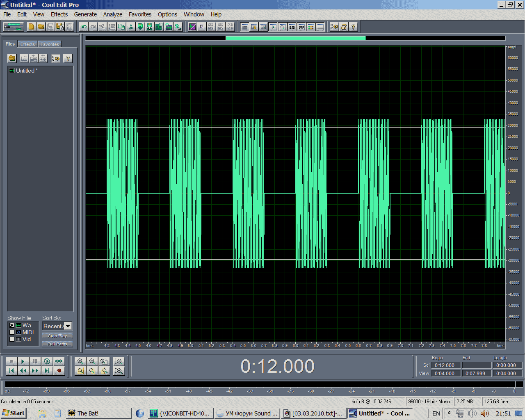Zoom to selection with yellow magnifier icon
Image resolution: width=525 pixels, height=420 pixels.
pos(80,371)
